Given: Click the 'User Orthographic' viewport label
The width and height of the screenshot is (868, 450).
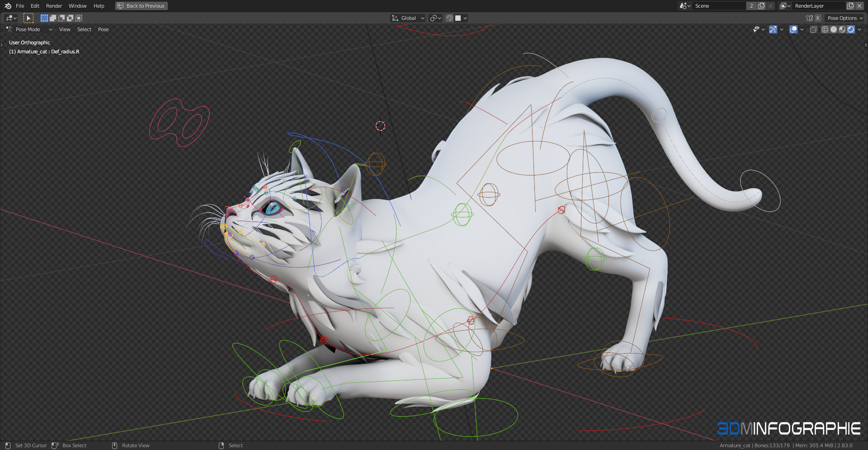Looking at the screenshot, I should click(29, 43).
